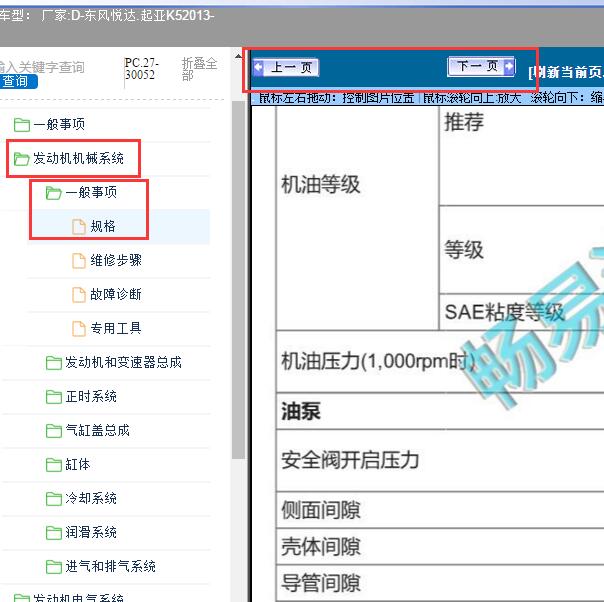Click the folder icon beside 发动机和变速器总成
This screenshot has width=604, height=602.
pos(54,362)
